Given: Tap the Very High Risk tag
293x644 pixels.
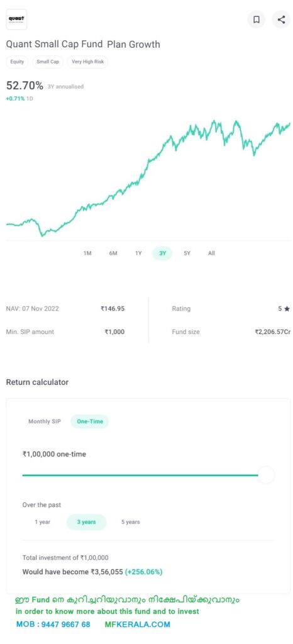Looking at the screenshot, I should click(87, 62).
